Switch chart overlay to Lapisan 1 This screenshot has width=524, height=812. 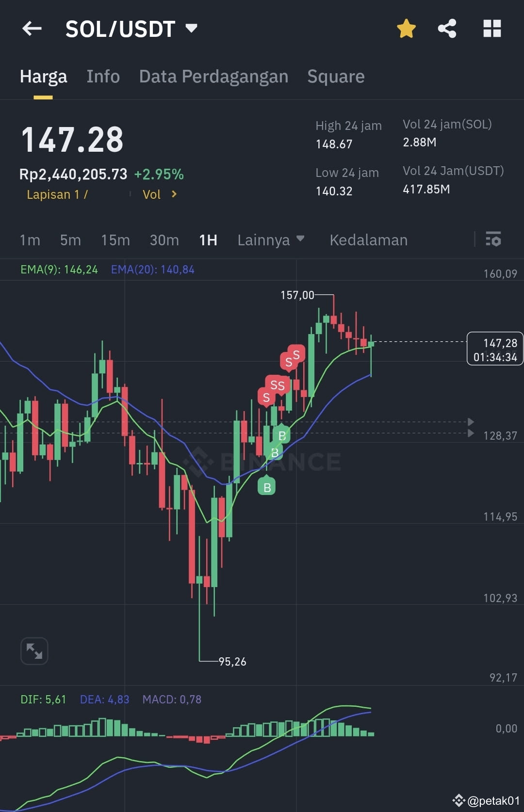point(55,194)
